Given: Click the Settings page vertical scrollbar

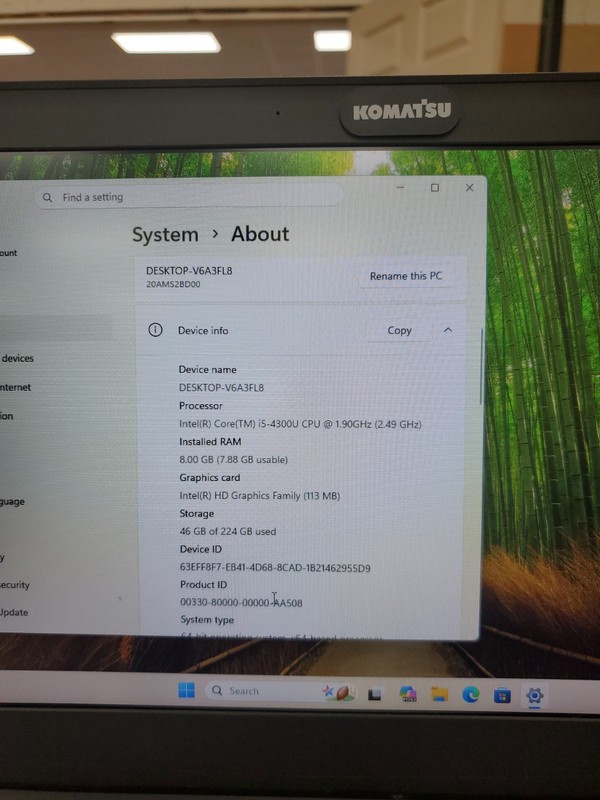Looking at the screenshot, I should (x=481, y=367).
